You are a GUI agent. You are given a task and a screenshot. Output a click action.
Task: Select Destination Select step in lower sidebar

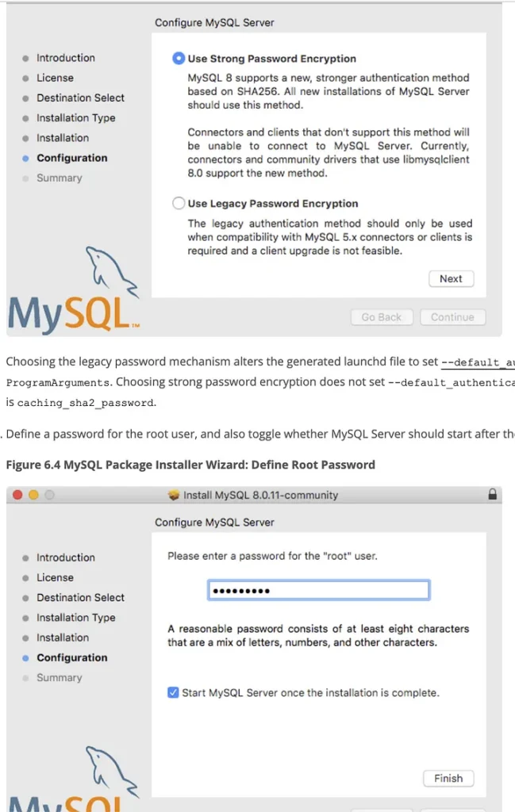pos(80,598)
